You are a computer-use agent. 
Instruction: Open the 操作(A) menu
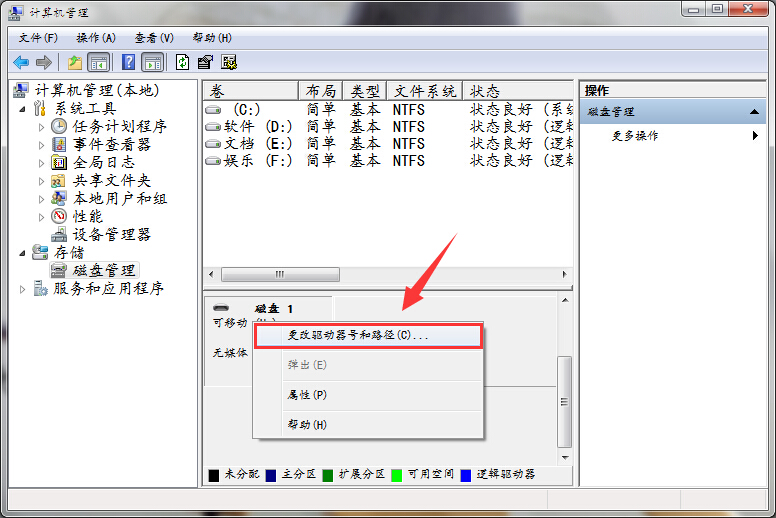point(96,38)
